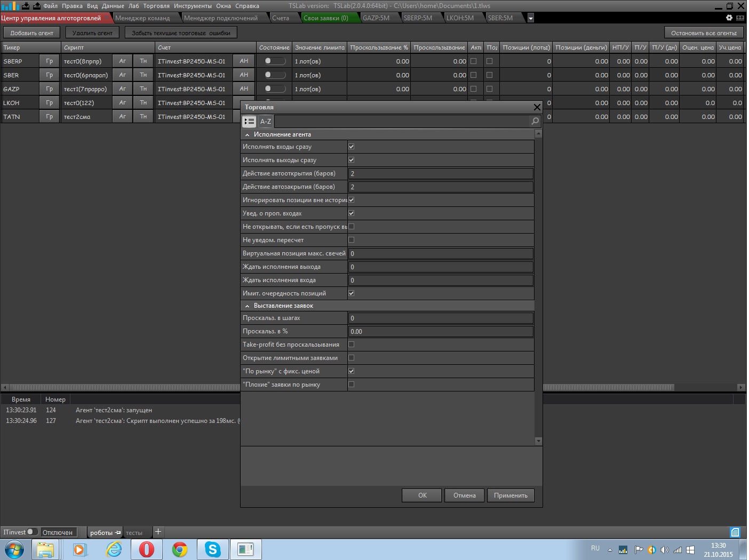Click the search magnifier in the Торговля dialog
Screen dimensions: 749x560
[535, 121]
